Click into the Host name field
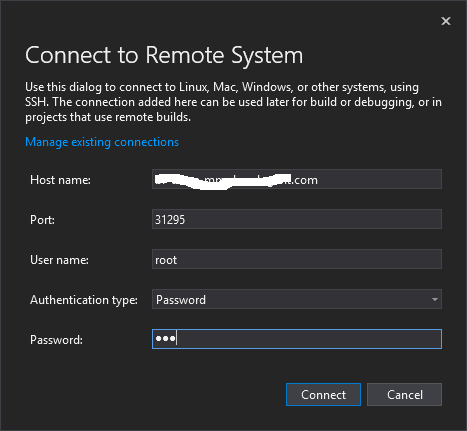This screenshot has width=467, height=431. click(297, 179)
